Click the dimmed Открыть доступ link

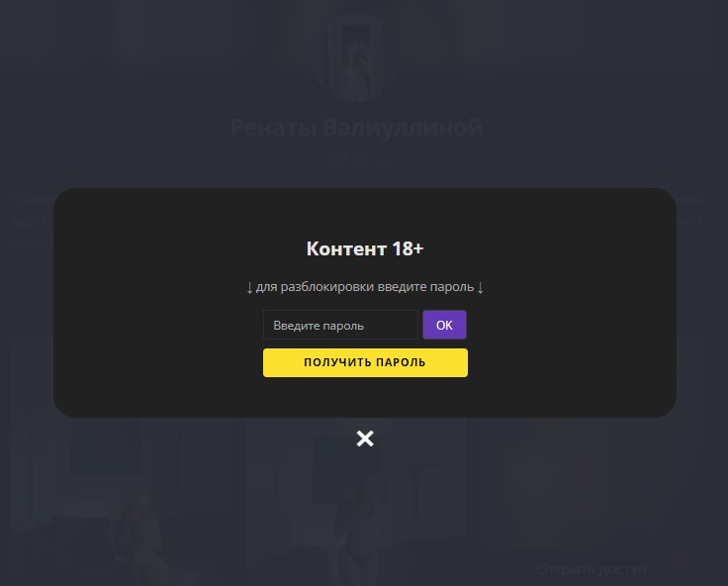coord(591,569)
